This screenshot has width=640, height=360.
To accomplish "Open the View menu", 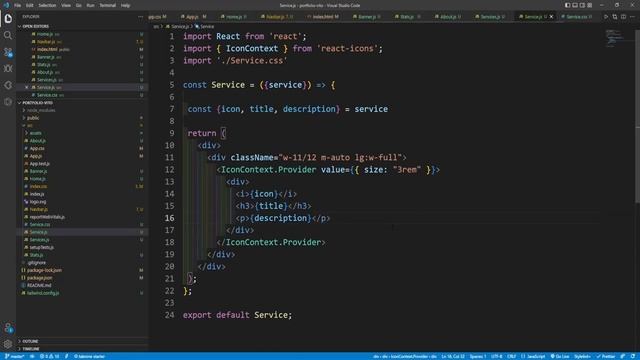I will pyautogui.click(x=66, y=5).
